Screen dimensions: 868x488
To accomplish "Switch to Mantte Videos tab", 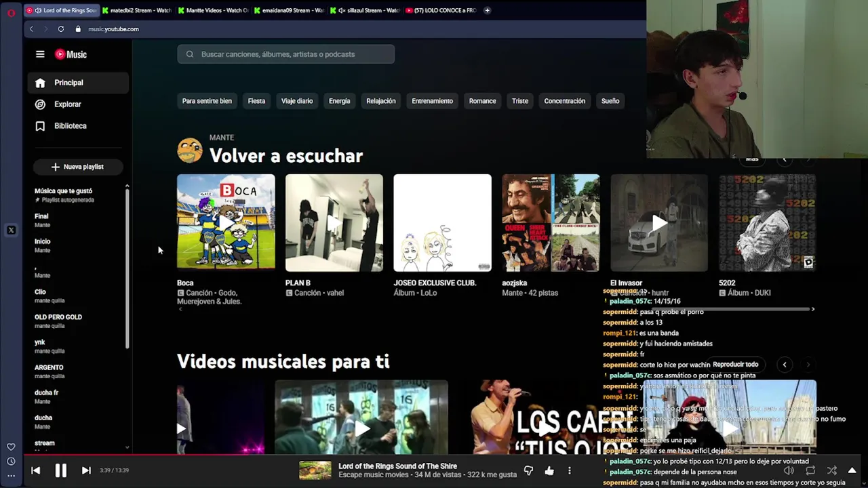I will 214,10.
